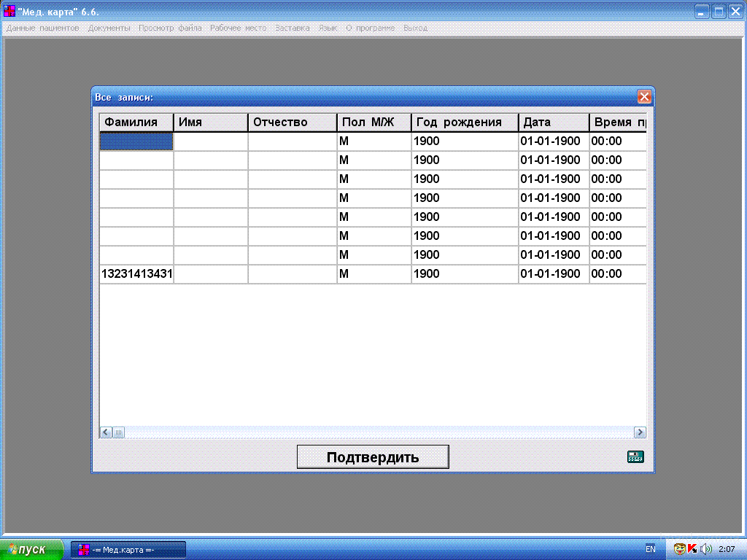Open the Kaspersky tray icon
This screenshot has height=560, width=747.
(x=692, y=548)
